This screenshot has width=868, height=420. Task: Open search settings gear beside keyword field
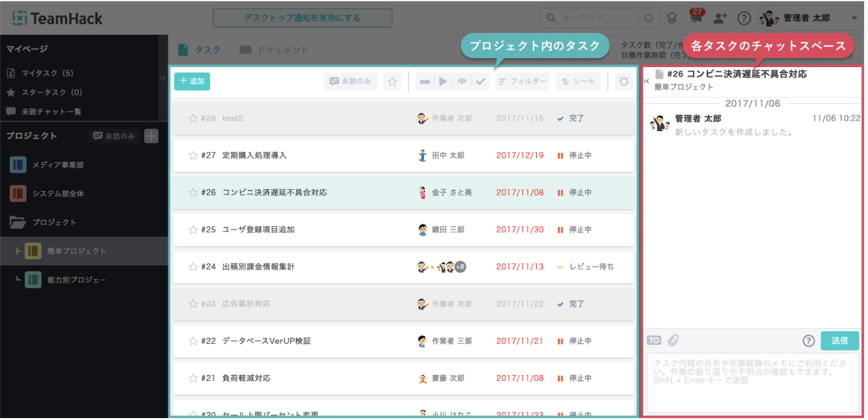[x=648, y=18]
